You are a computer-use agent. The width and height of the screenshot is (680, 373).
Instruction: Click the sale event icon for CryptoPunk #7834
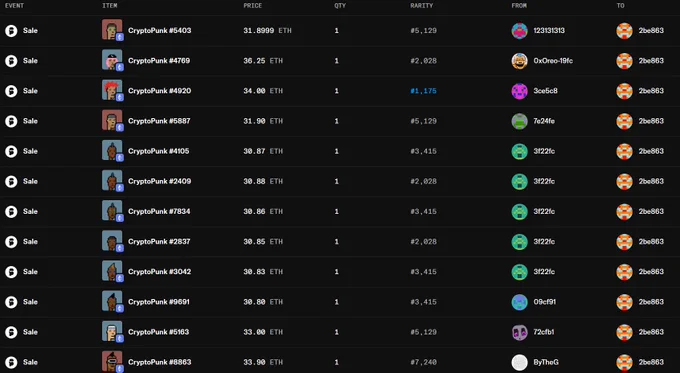click(11, 212)
